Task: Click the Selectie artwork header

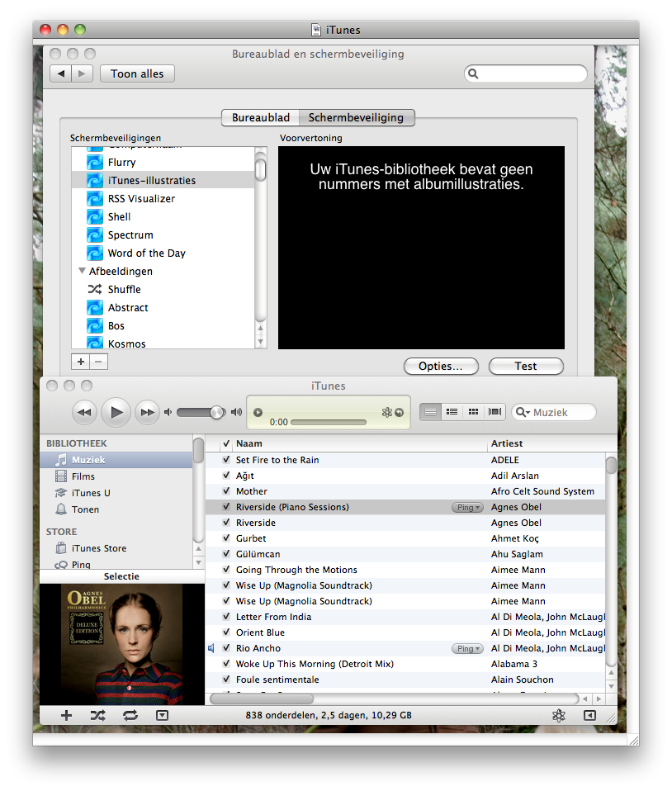Action: [122, 576]
